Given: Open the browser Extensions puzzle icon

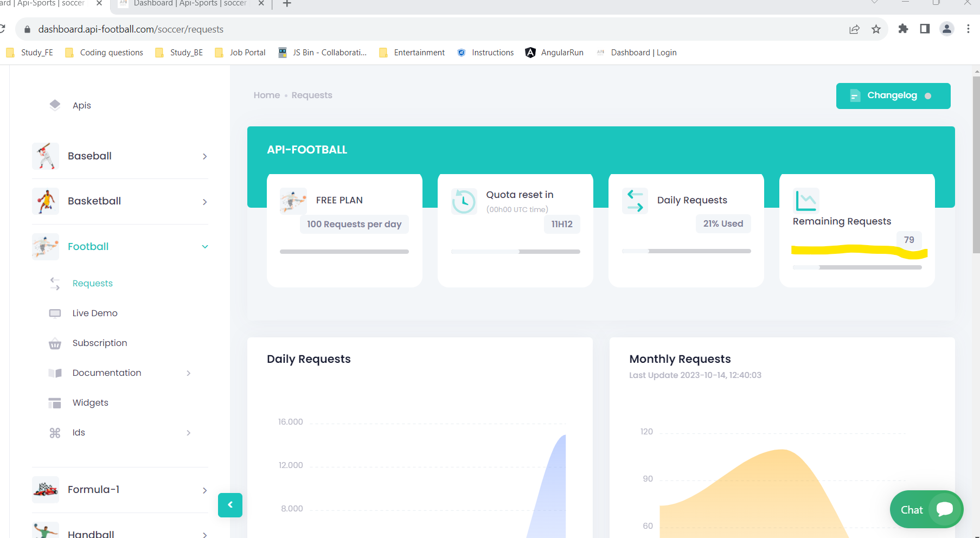Looking at the screenshot, I should (x=903, y=29).
